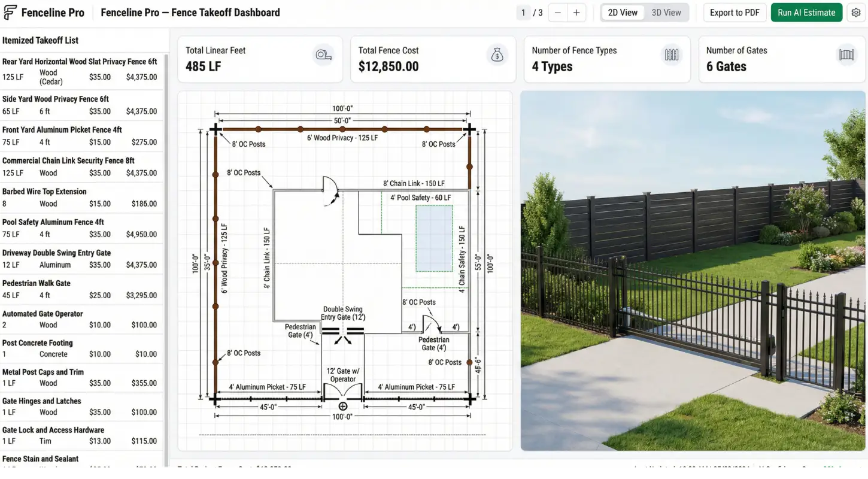Click Export to PDF
This screenshot has width=868, height=479.
[x=735, y=12]
